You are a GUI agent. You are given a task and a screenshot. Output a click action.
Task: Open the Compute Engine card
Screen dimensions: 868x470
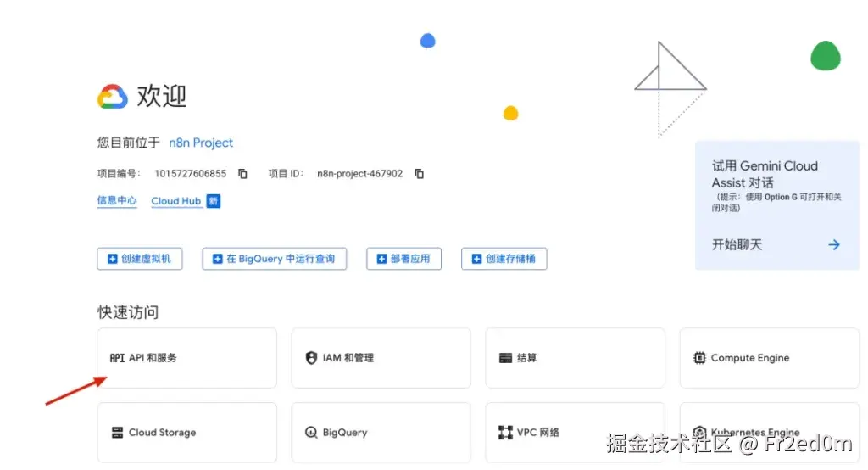pyautogui.click(x=770, y=358)
